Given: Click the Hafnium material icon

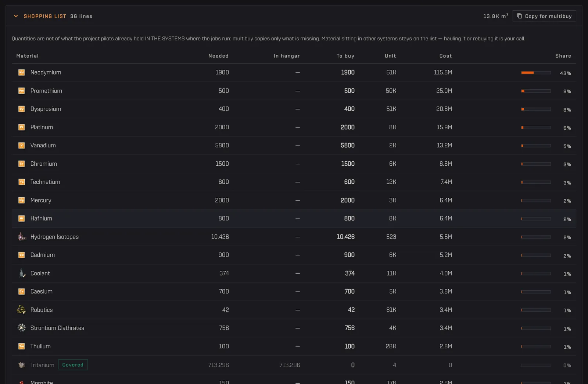Looking at the screenshot, I should click(x=22, y=219).
